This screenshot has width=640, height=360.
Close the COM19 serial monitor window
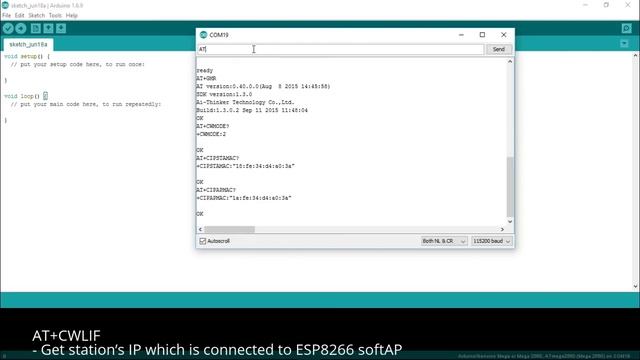click(x=504, y=35)
